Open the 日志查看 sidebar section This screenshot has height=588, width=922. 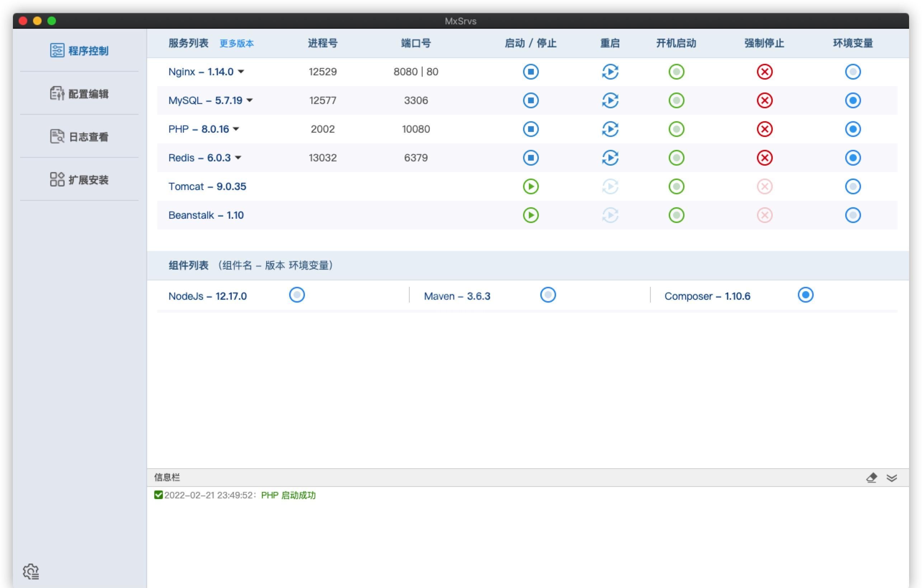79,137
